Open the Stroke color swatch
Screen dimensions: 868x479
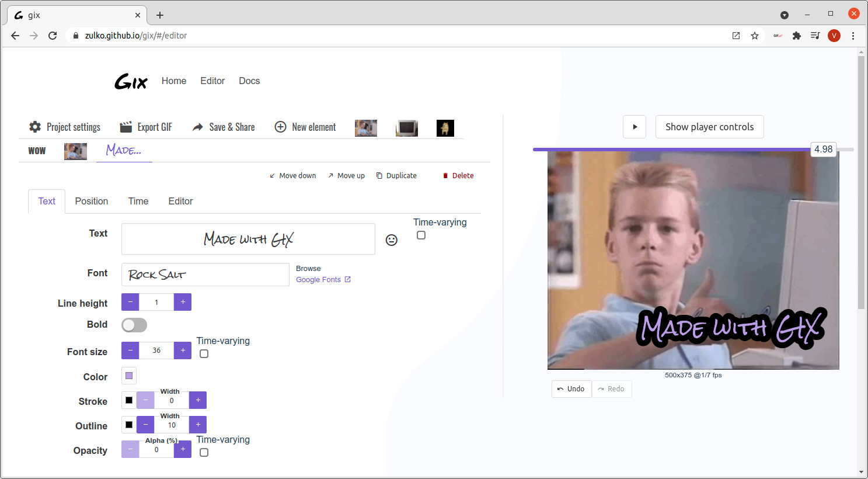[129, 400]
